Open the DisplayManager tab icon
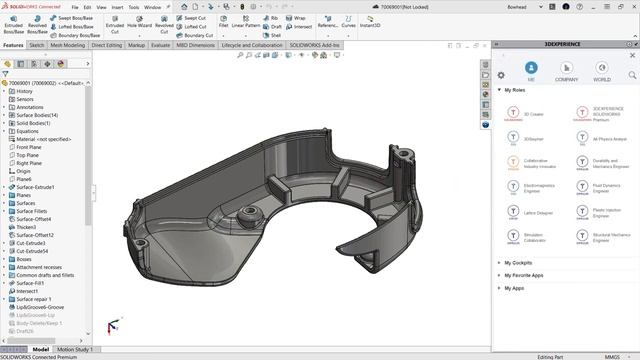 tap(61, 64)
